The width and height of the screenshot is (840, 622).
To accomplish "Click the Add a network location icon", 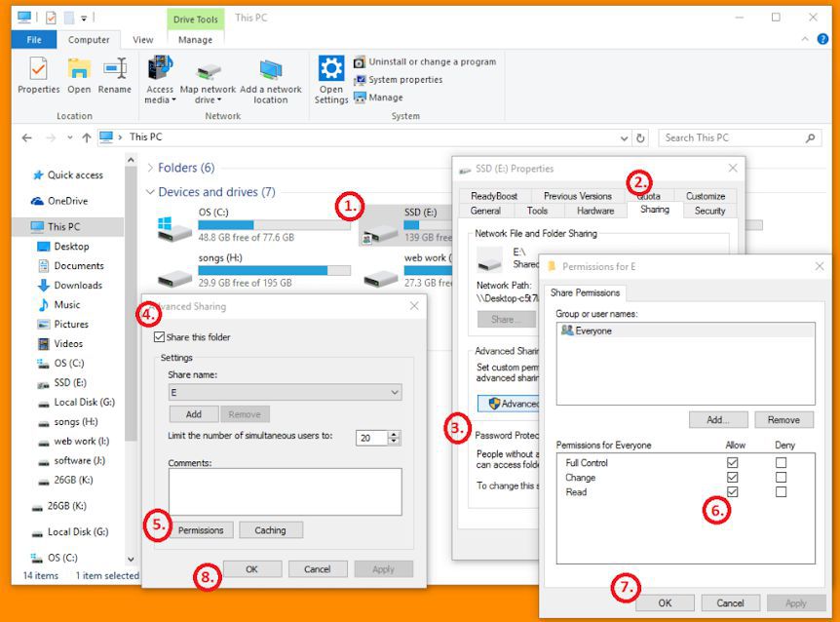I will pos(270,71).
